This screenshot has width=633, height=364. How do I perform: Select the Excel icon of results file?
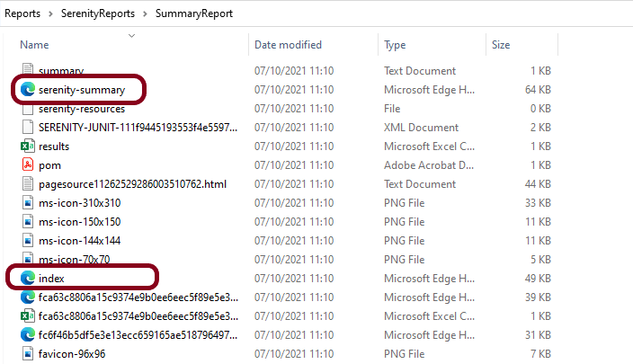27,146
